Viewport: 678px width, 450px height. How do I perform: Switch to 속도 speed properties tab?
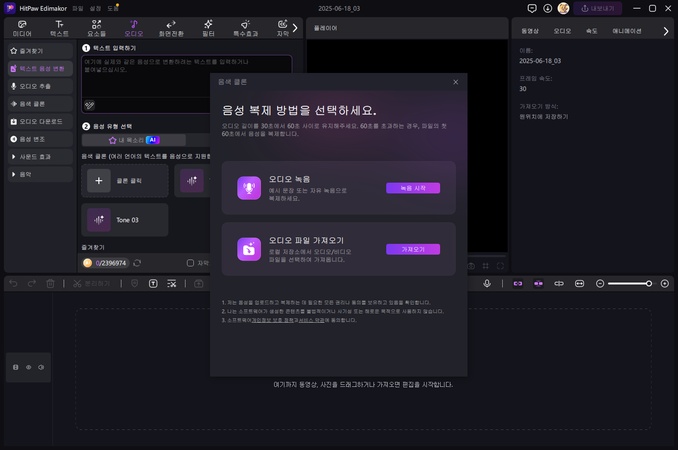click(x=591, y=31)
